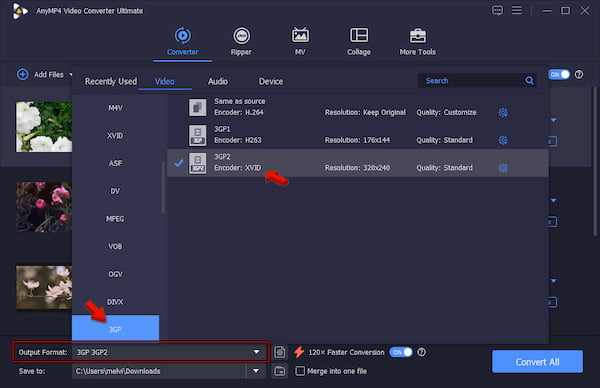Expand the Add Files dropdown arrow
Image resolution: width=600 pixels, height=388 pixels.
[70, 75]
